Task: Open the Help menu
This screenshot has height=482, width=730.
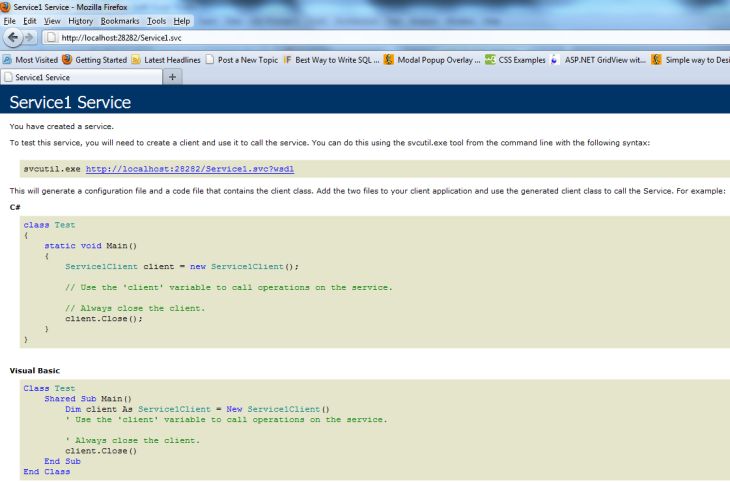Action: (182, 21)
